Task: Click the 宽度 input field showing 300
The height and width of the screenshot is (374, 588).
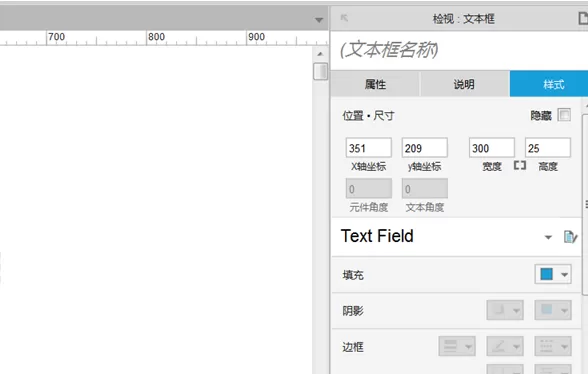Action: click(492, 148)
